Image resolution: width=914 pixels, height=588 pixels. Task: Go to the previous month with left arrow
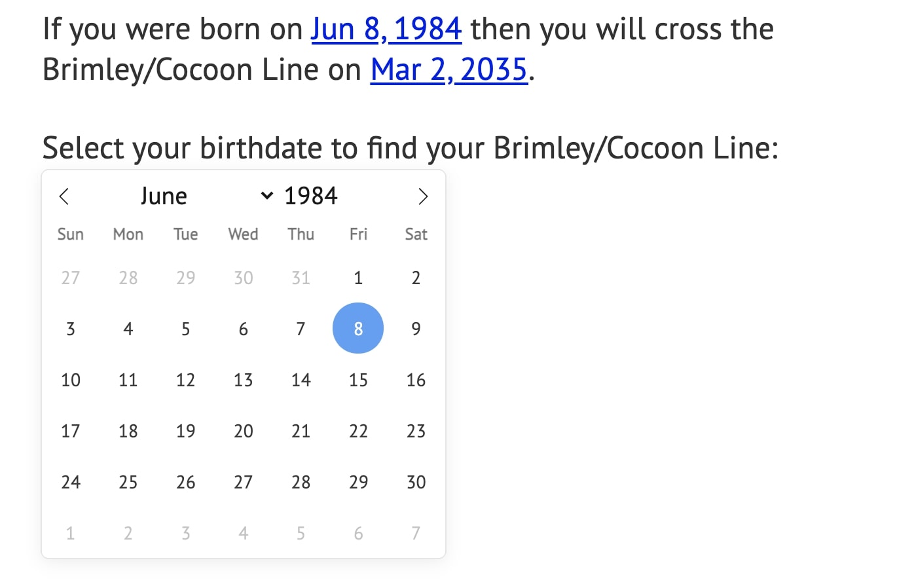pyautogui.click(x=64, y=196)
